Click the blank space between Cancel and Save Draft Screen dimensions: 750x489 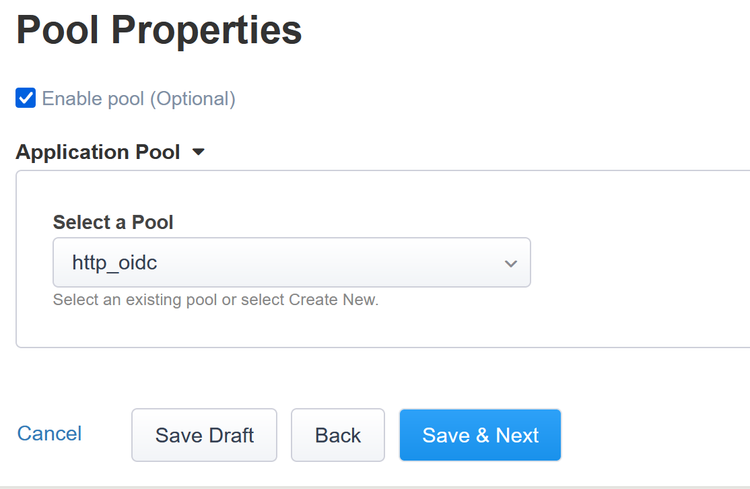point(107,434)
